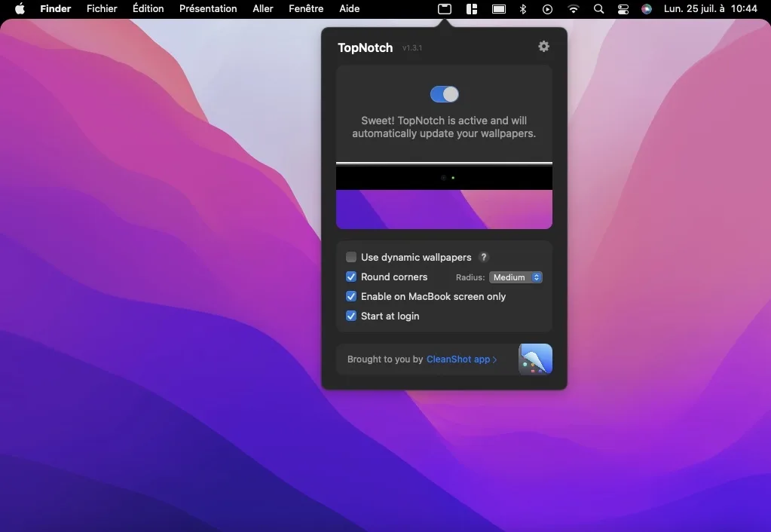Viewport: 771px width, 532px height.
Task: Enable Use dynamic wallpapers checkbox
Action: (351, 257)
